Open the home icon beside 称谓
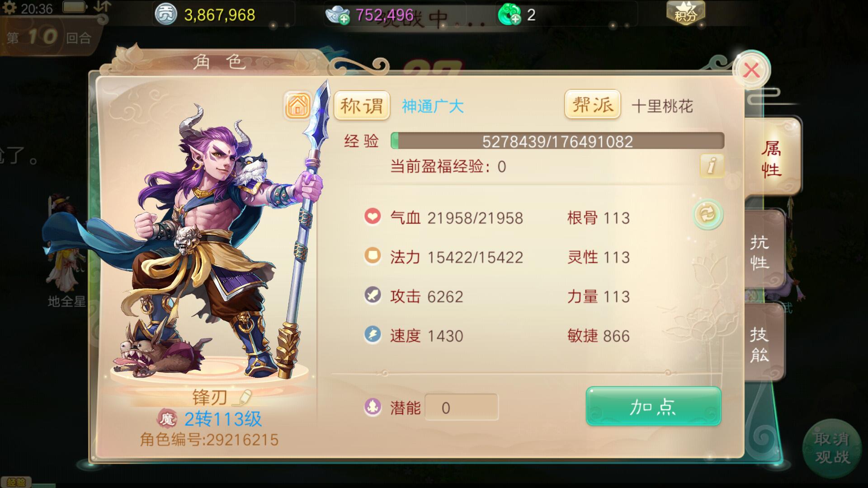Viewport: 868px width, 488px height. click(297, 106)
